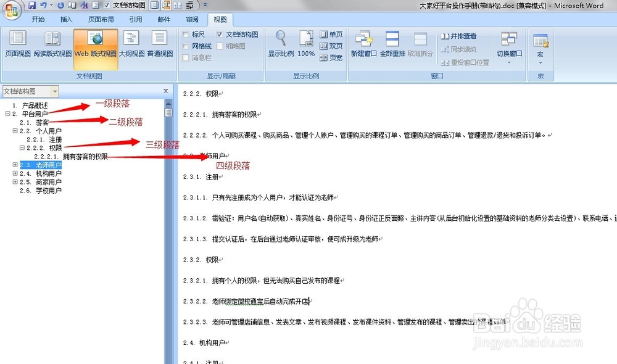Open the 切换窗口 switch windows dropdown

pos(509,48)
